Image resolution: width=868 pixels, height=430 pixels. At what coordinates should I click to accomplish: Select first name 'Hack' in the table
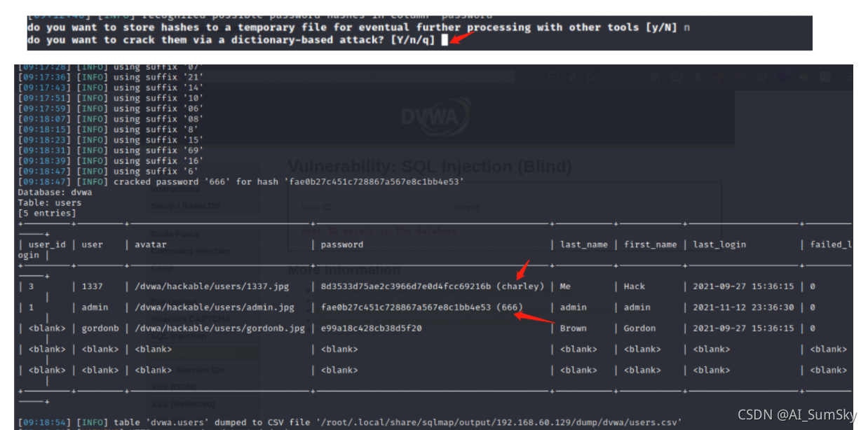(x=635, y=286)
